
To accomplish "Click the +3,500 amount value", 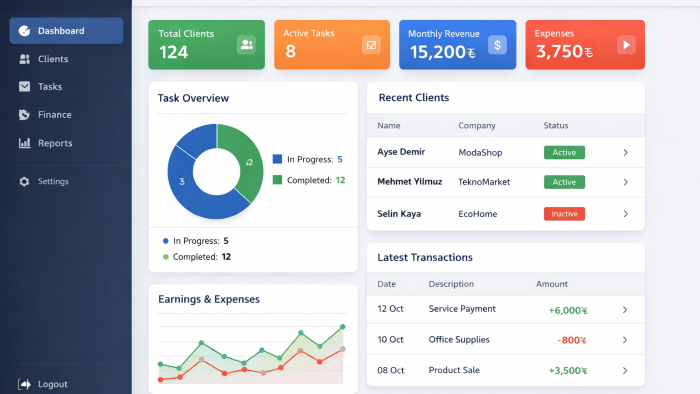I will pyautogui.click(x=568, y=371).
